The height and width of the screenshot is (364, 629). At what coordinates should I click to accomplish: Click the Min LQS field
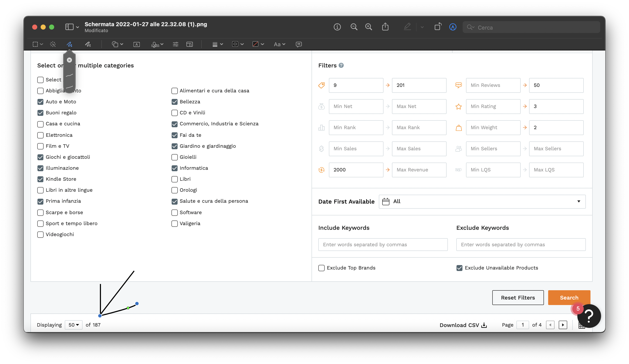pos(493,170)
